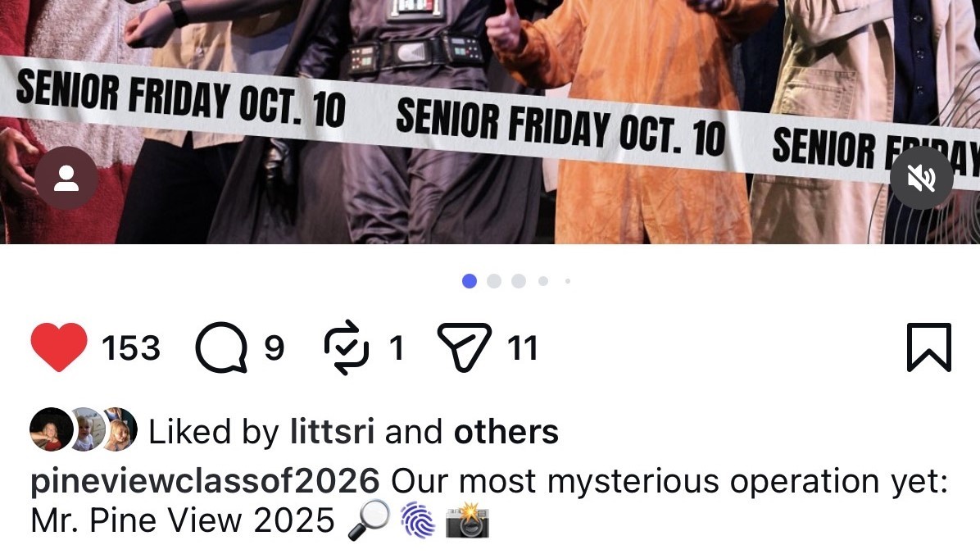The image size is (980, 554).
Task: Open comments via speech bubble icon
Action: tap(221, 347)
